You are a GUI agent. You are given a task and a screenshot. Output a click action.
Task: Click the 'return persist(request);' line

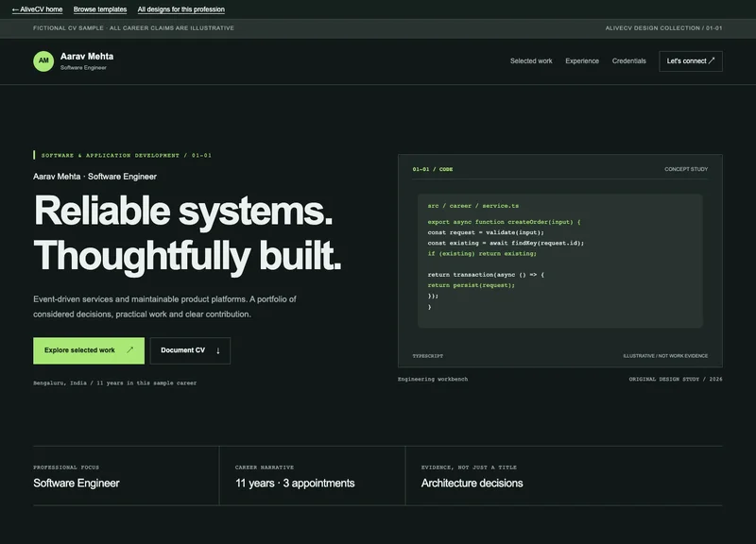click(471, 285)
